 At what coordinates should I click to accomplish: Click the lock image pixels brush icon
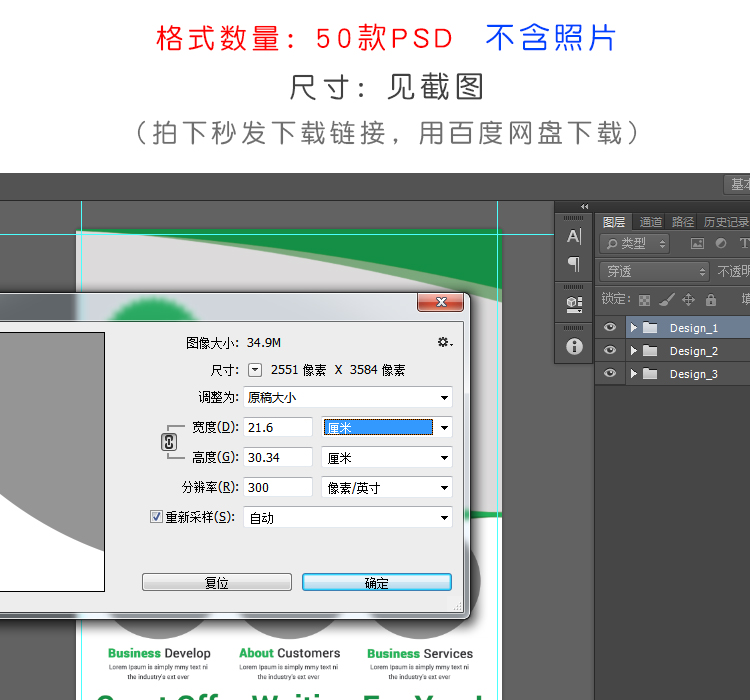click(666, 300)
